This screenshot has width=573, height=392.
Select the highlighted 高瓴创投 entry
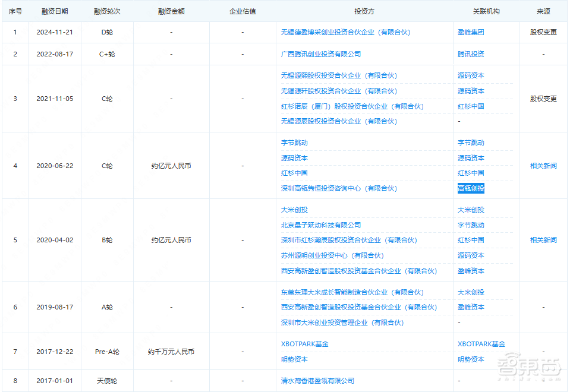click(471, 188)
